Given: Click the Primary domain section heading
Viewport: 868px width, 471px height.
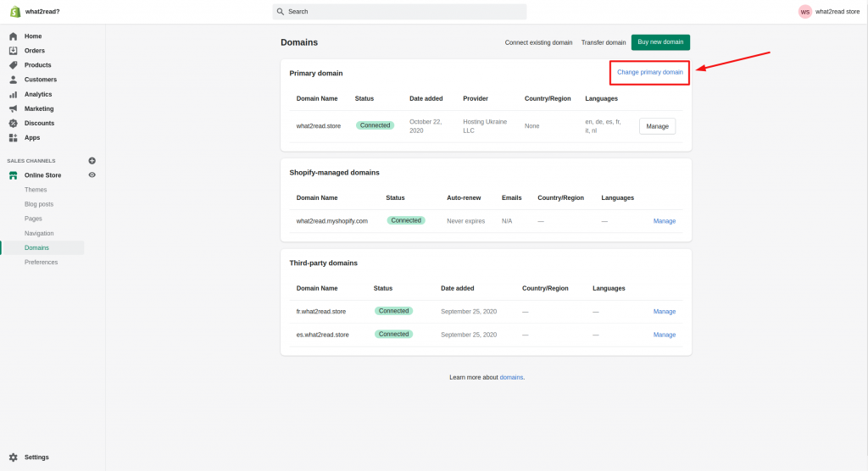Looking at the screenshot, I should pyautogui.click(x=315, y=73).
